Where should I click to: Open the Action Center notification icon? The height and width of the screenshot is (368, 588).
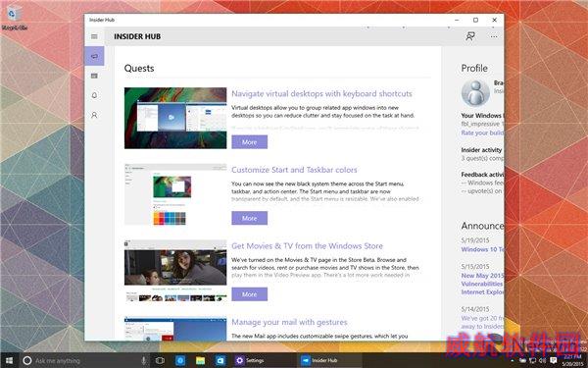[553, 361]
